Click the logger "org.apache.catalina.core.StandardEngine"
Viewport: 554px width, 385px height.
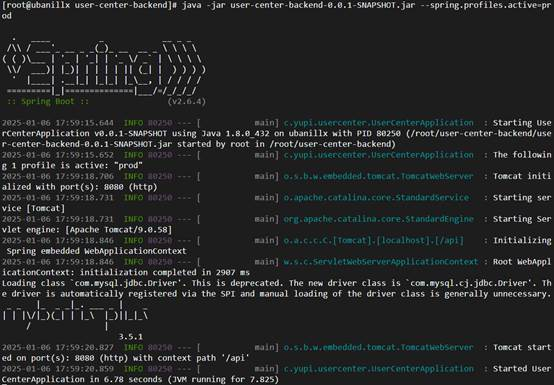(x=378, y=219)
